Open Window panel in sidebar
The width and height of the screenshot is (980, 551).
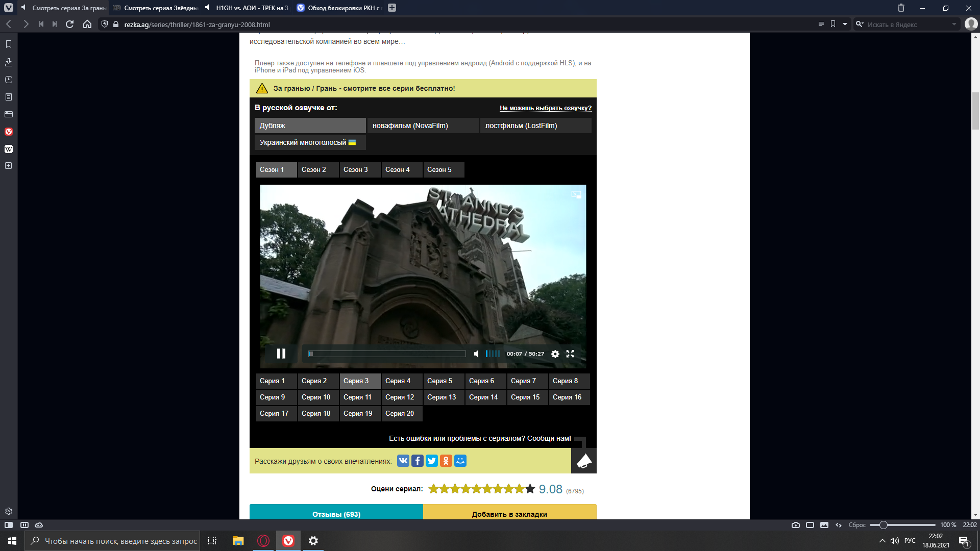tap(9, 114)
